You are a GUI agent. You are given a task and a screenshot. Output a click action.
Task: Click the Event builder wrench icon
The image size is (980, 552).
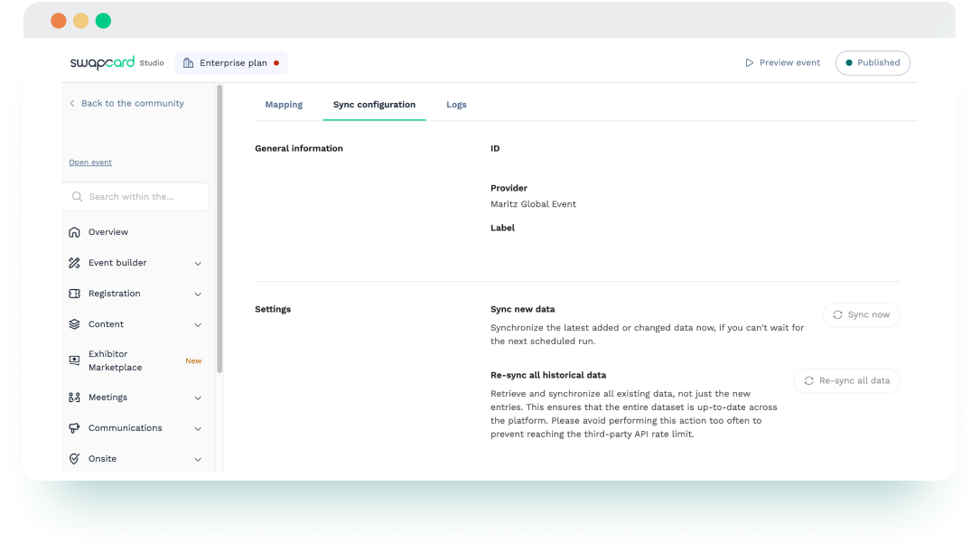click(73, 263)
